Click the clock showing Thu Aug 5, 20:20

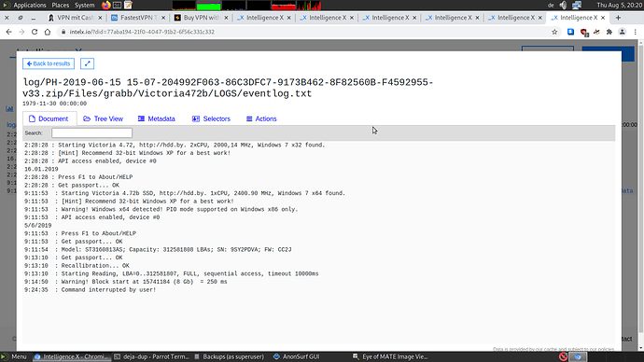click(620, 5)
